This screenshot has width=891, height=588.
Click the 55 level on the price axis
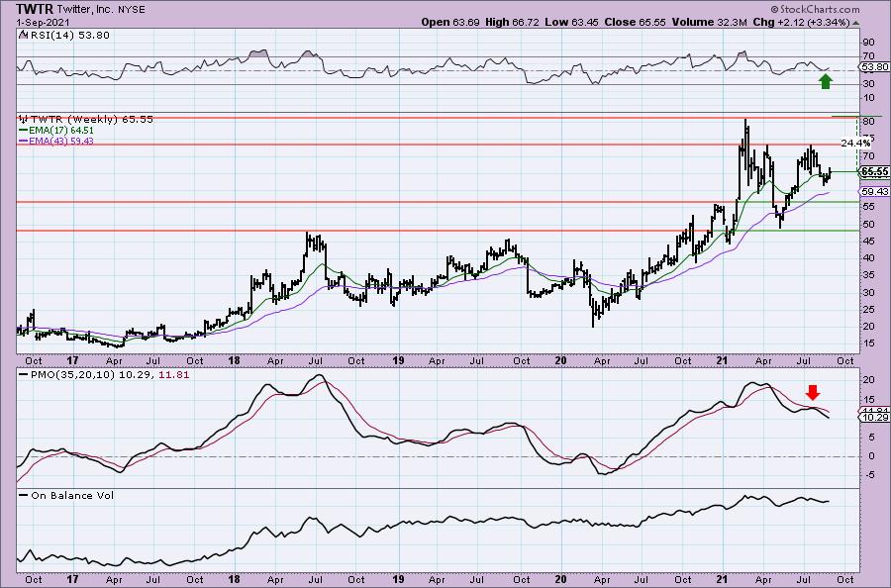pyautogui.click(x=868, y=207)
